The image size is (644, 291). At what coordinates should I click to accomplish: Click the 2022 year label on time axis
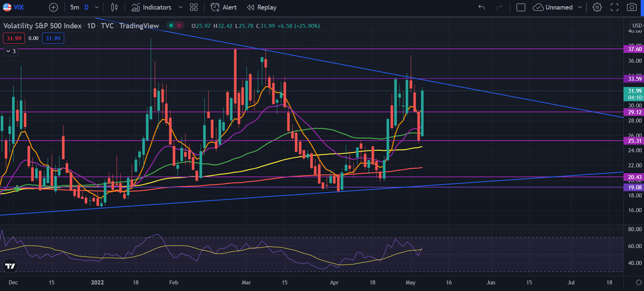97,283
